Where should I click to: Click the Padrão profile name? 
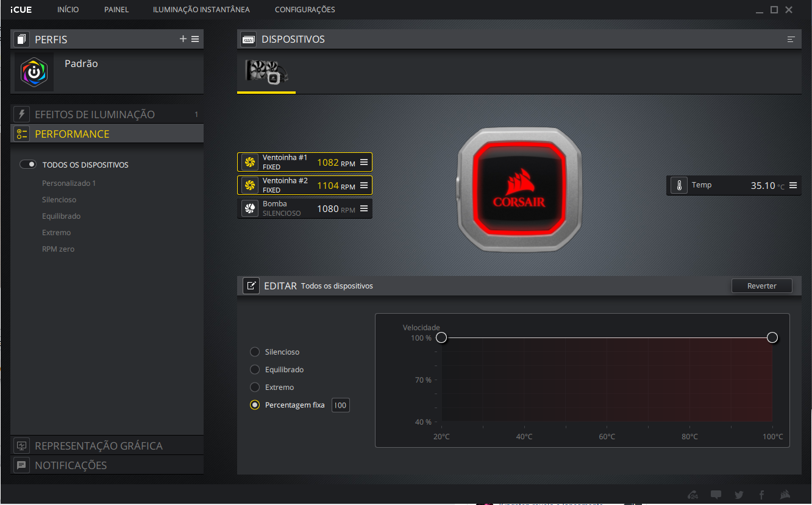click(x=81, y=63)
